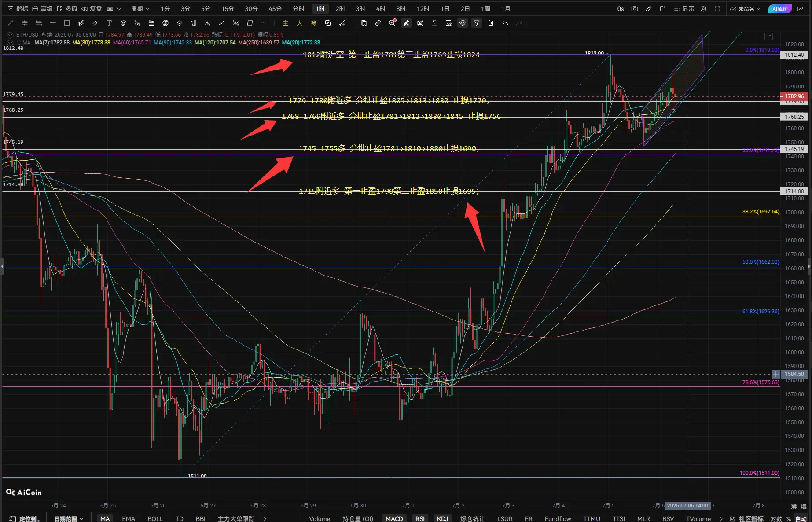Expand the left side panel handle
This screenshot has height=522, width=812.
pyautogui.click(x=2, y=266)
